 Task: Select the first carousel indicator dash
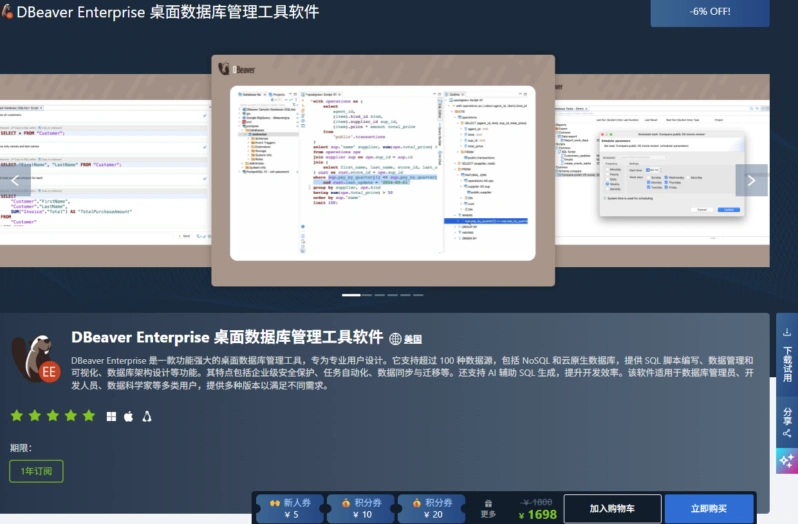click(351, 295)
